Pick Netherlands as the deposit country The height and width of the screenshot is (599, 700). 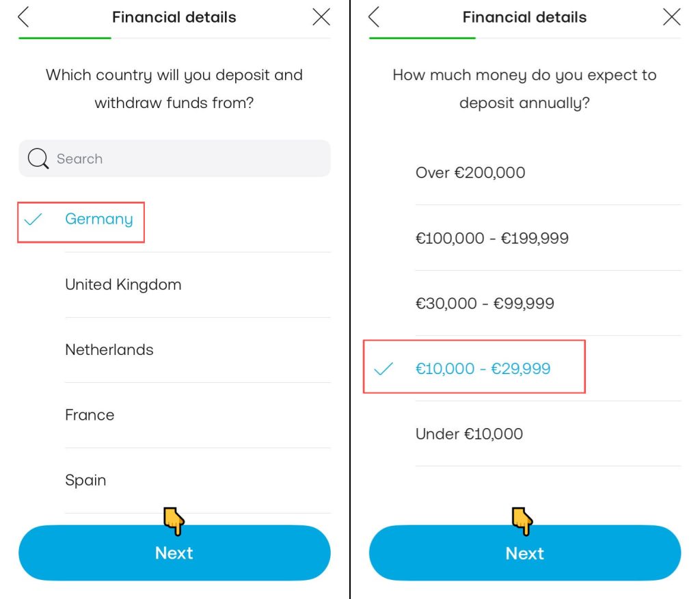(x=109, y=350)
